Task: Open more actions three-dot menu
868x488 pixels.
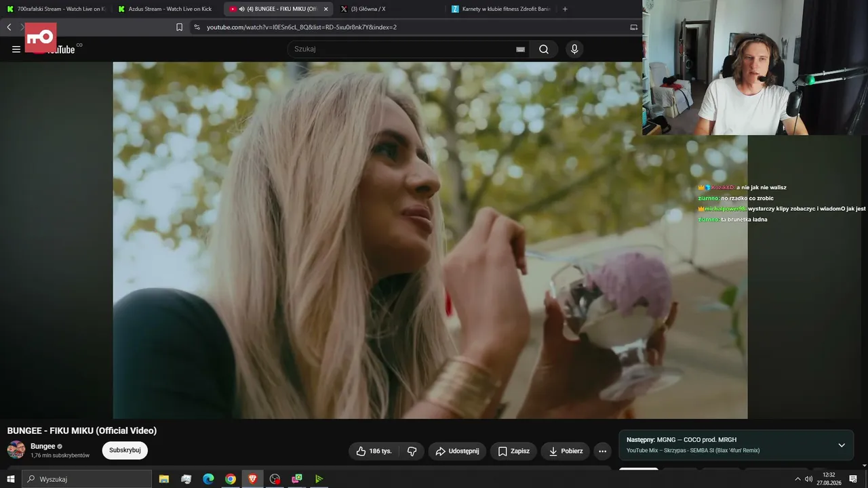Action: tap(602, 451)
